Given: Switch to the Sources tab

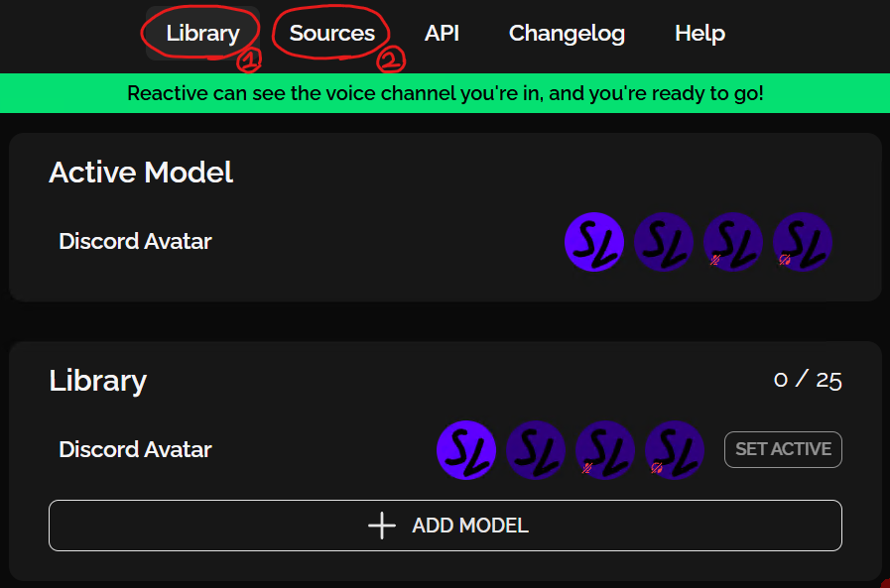Looking at the screenshot, I should (x=331, y=33).
